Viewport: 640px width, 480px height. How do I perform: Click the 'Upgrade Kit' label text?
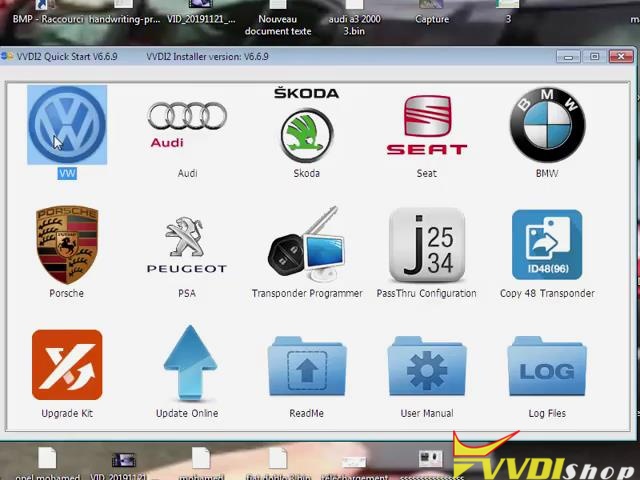67,413
